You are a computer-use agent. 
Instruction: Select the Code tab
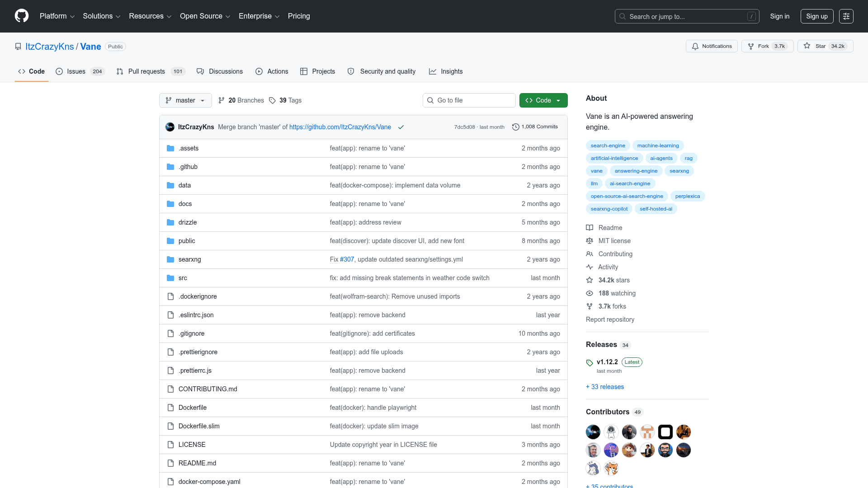(32, 71)
